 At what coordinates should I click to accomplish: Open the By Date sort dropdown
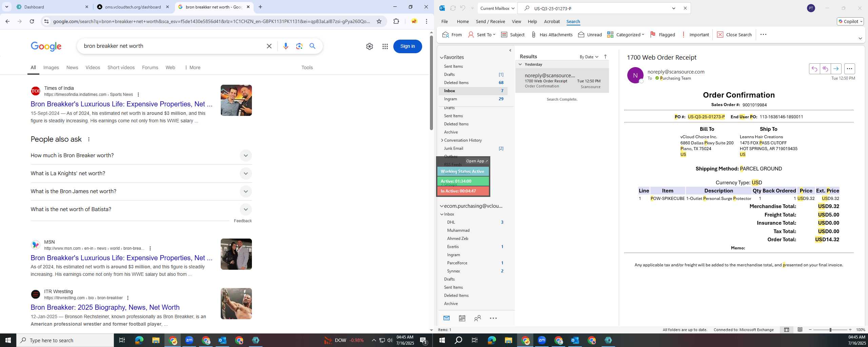pos(589,57)
